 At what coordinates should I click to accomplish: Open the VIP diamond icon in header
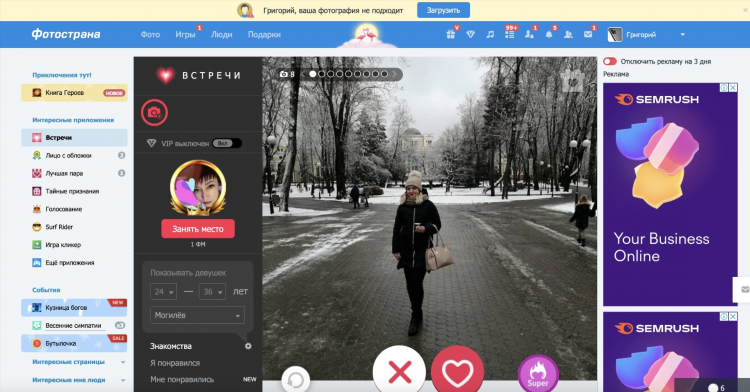point(471,34)
